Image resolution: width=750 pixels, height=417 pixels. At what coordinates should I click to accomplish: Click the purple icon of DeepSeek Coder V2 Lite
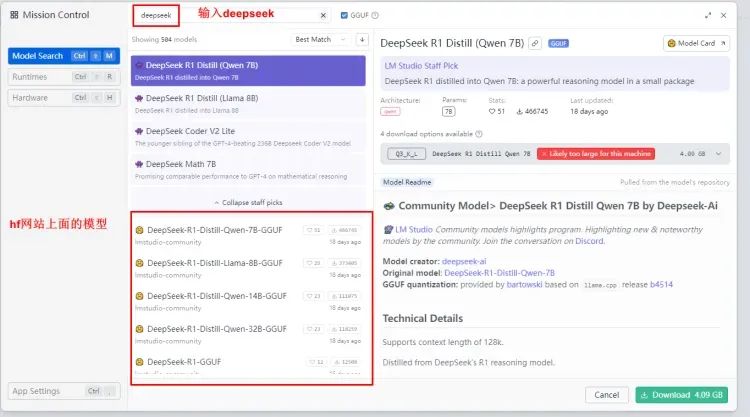(139, 131)
